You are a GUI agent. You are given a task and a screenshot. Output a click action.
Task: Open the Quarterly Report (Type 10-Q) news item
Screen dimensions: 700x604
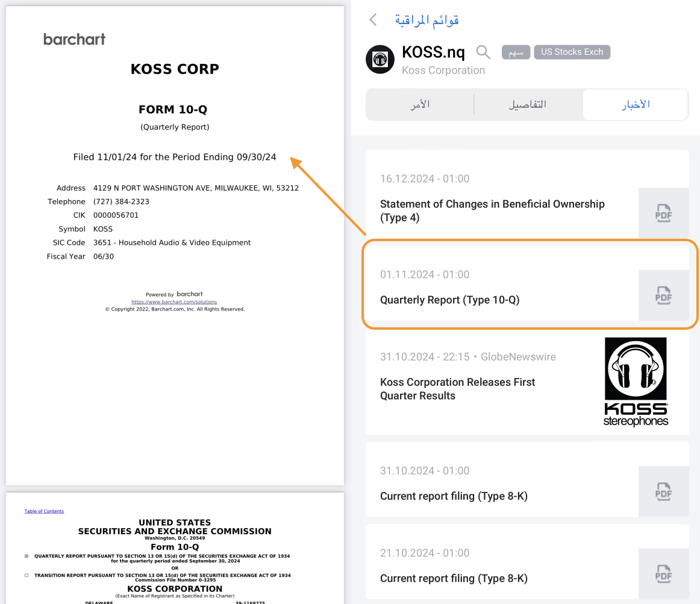click(527, 283)
